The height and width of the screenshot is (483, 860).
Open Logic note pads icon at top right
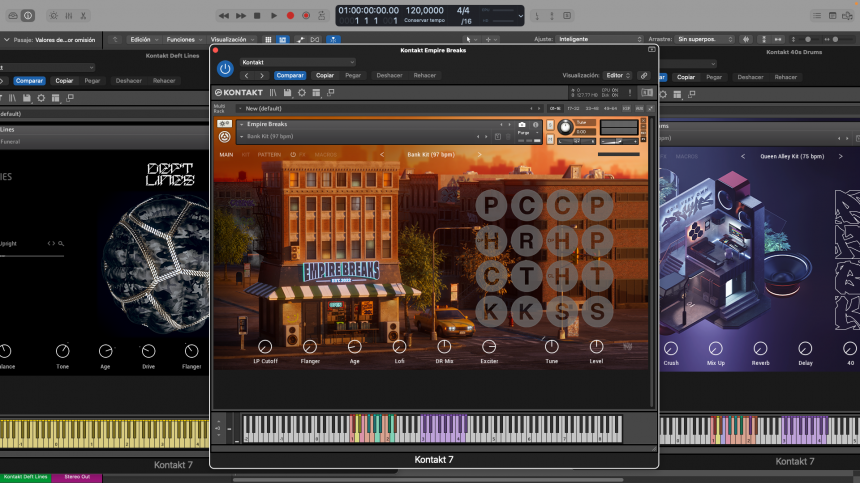click(x=833, y=16)
